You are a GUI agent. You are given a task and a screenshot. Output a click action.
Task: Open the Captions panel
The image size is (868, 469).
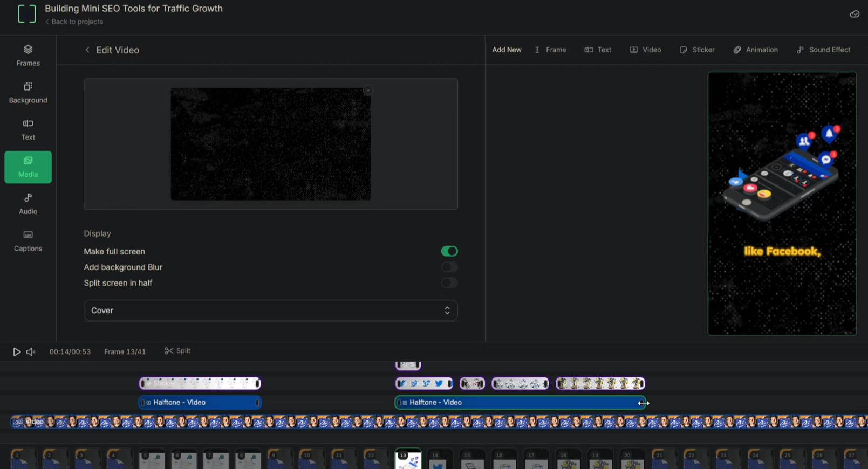point(28,241)
